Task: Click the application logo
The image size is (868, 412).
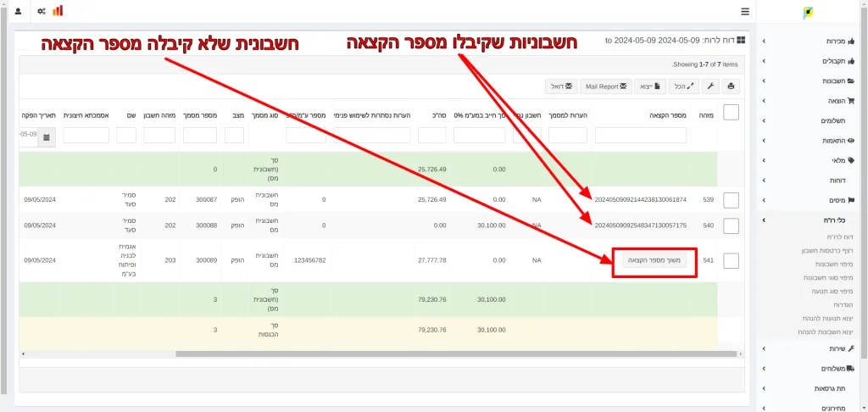Action: [x=808, y=13]
